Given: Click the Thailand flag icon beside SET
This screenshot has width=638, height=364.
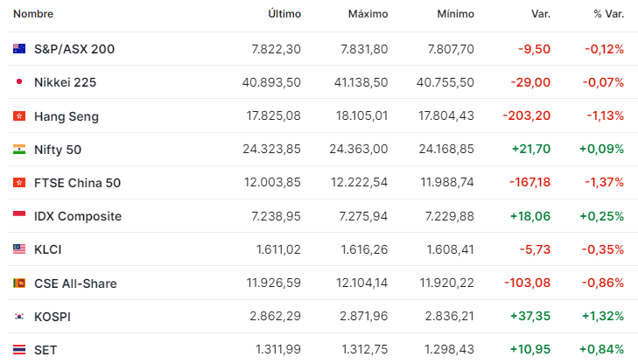Looking at the screenshot, I should click(19, 350).
